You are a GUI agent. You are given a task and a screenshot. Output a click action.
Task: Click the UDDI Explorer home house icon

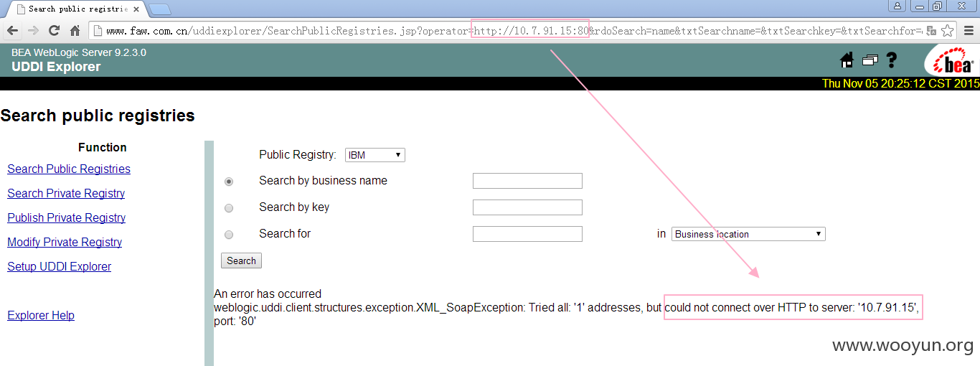pyautogui.click(x=847, y=60)
